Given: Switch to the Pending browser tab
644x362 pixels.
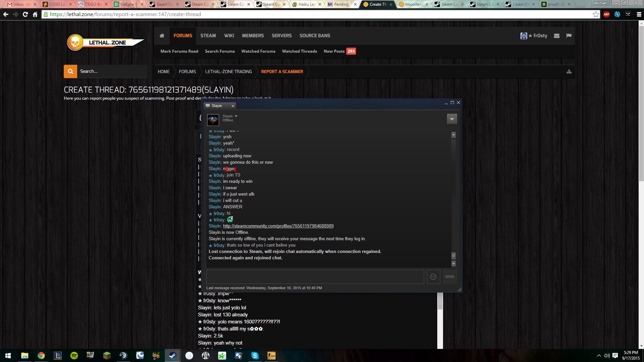Looking at the screenshot, I should point(341,4).
